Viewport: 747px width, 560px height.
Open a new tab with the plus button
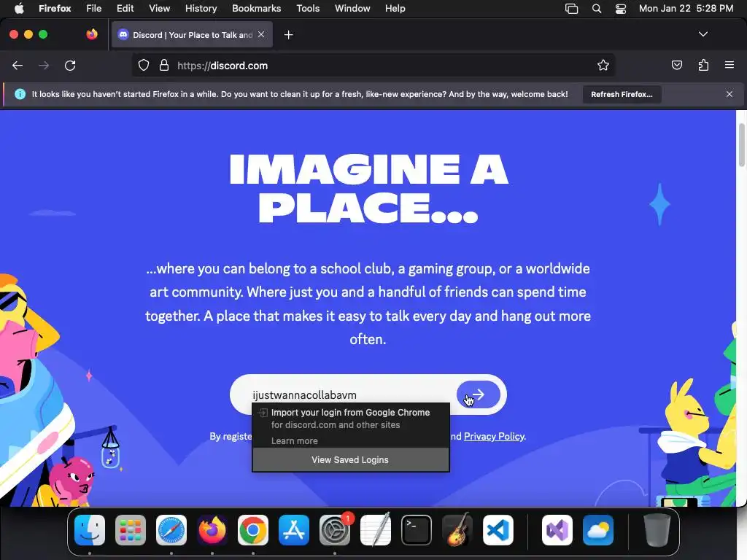288,35
